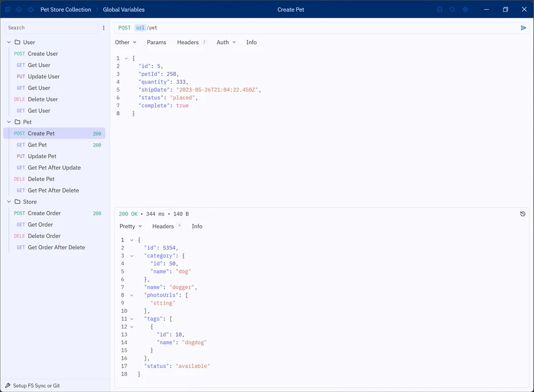Fold request body at line 1

tap(126, 59)
